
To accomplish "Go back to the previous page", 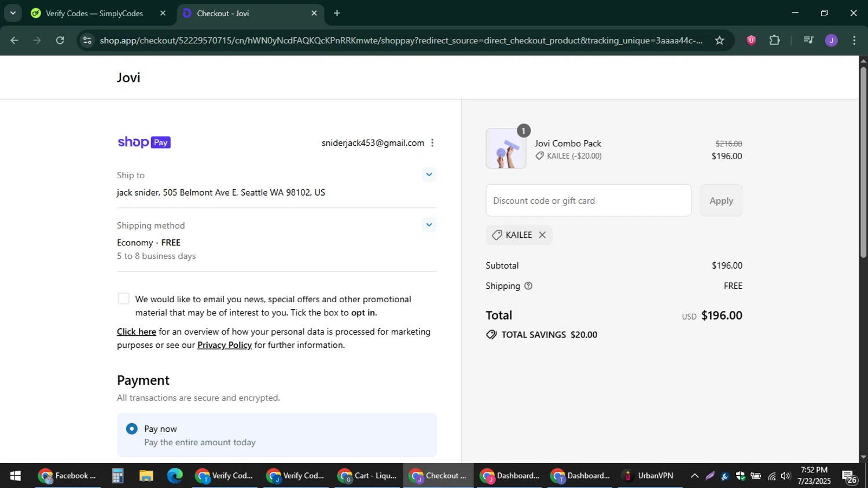I will point(14,41).
